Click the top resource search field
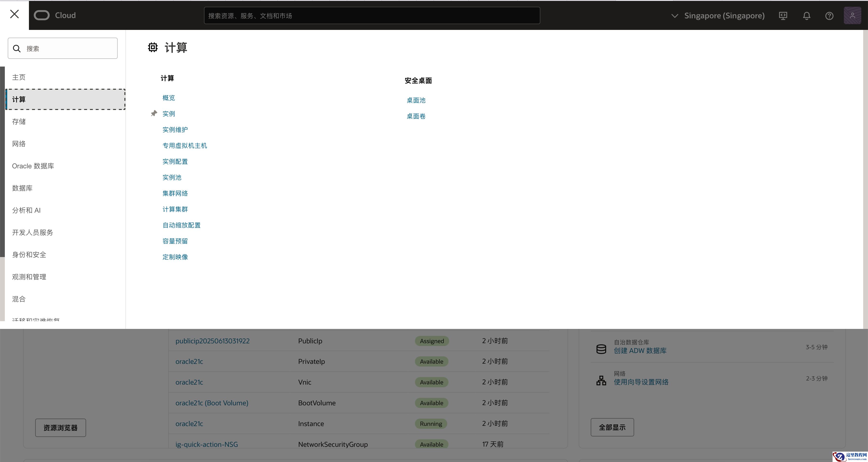 pos(372,16)
